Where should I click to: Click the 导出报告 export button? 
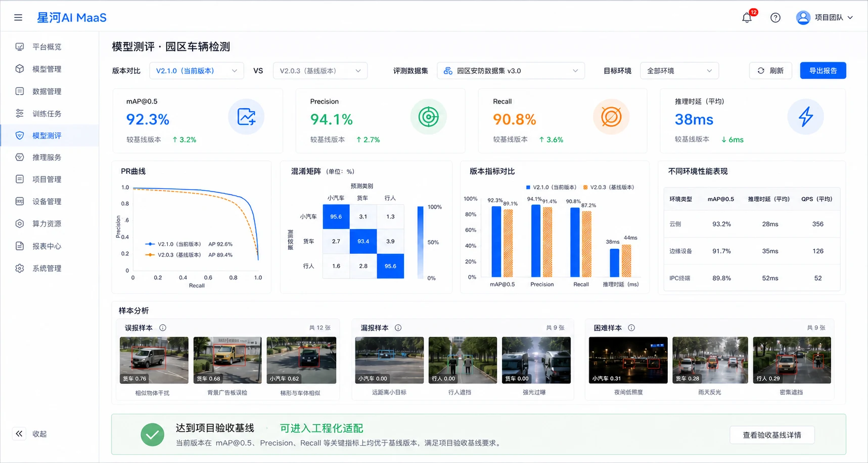(823, 71)
